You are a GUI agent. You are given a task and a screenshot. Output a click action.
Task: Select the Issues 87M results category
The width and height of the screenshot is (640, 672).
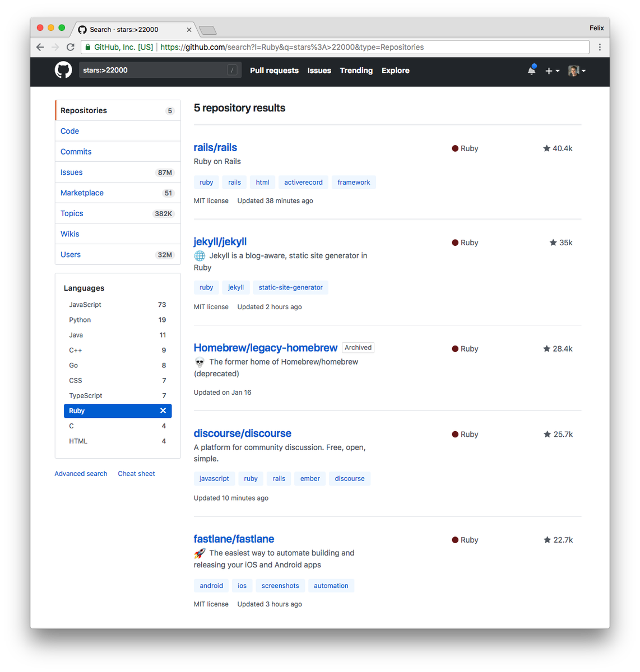coord(118,172)
